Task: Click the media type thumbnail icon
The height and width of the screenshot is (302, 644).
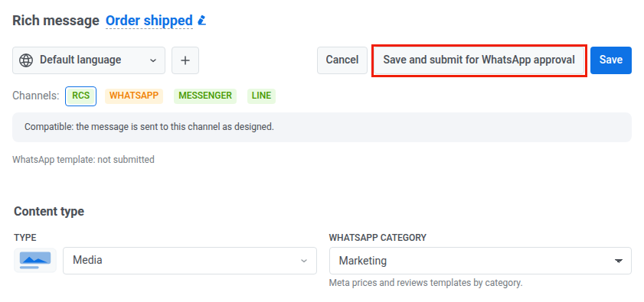Action: coord(35,261)
